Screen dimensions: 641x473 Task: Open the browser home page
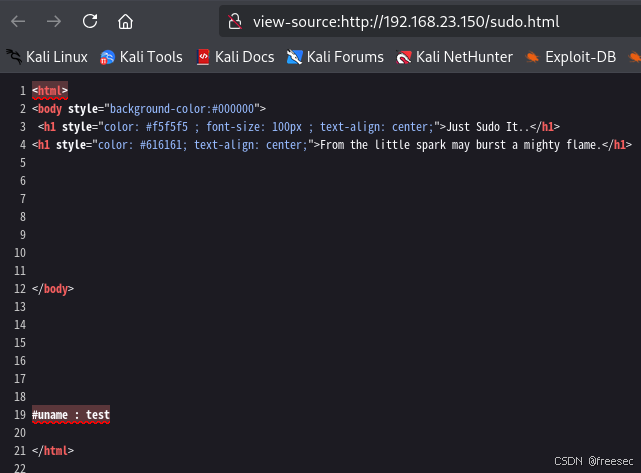126,21
